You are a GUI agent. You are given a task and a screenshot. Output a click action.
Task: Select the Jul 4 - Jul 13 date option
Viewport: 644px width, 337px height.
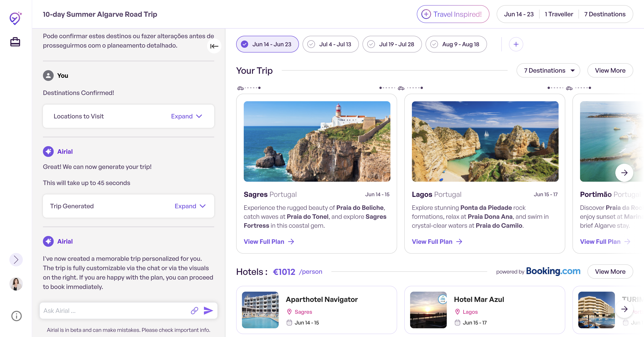click(x=330, y=44)
